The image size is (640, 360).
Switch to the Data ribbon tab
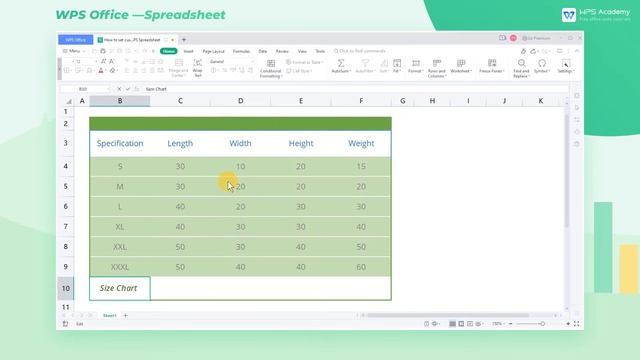(x=262, y=51)
